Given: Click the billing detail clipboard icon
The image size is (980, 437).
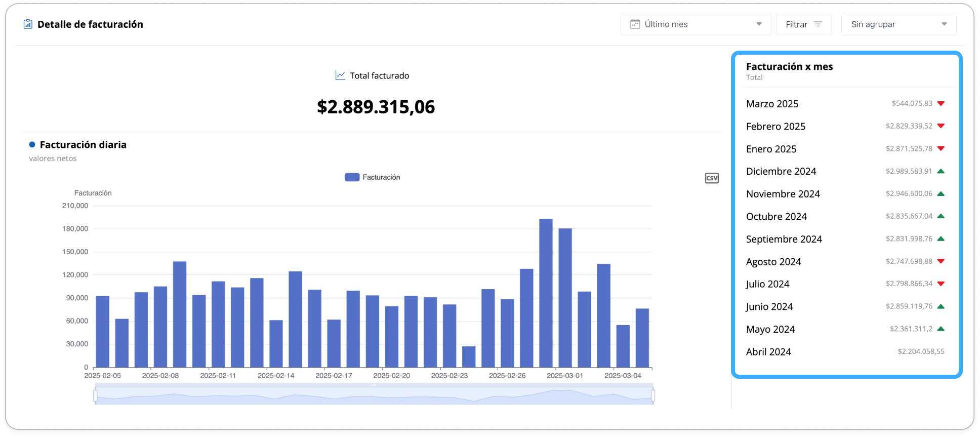Looking at the screenshot, I should (28, 24).
